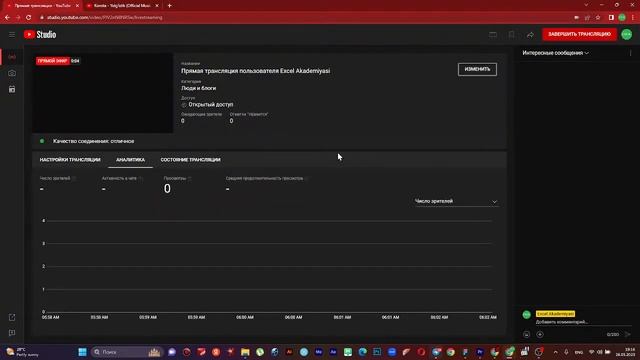Select the Webcam camera icon in the left sidebar
The height and width of the screenshot is (360, 640).
click(12, 73)
